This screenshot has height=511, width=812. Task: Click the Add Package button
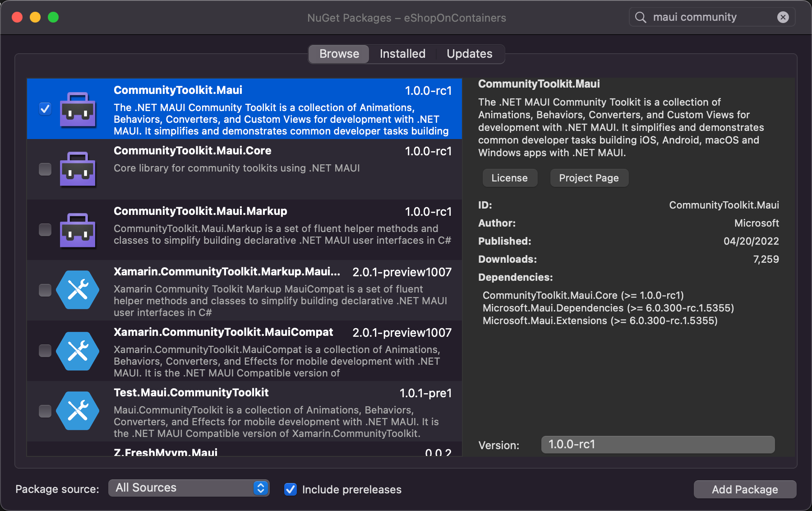tap(745, 489)
